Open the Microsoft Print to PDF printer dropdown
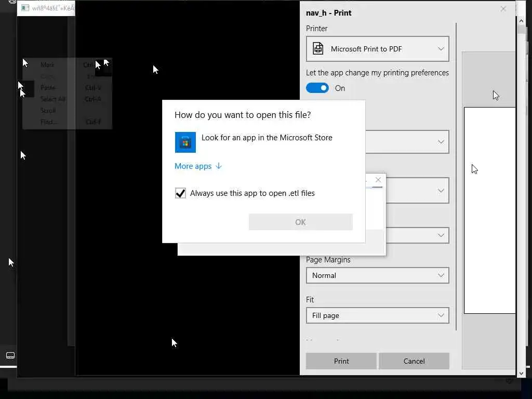The height and width of the screenshot is (399, 532). click(x=377, y=49)
